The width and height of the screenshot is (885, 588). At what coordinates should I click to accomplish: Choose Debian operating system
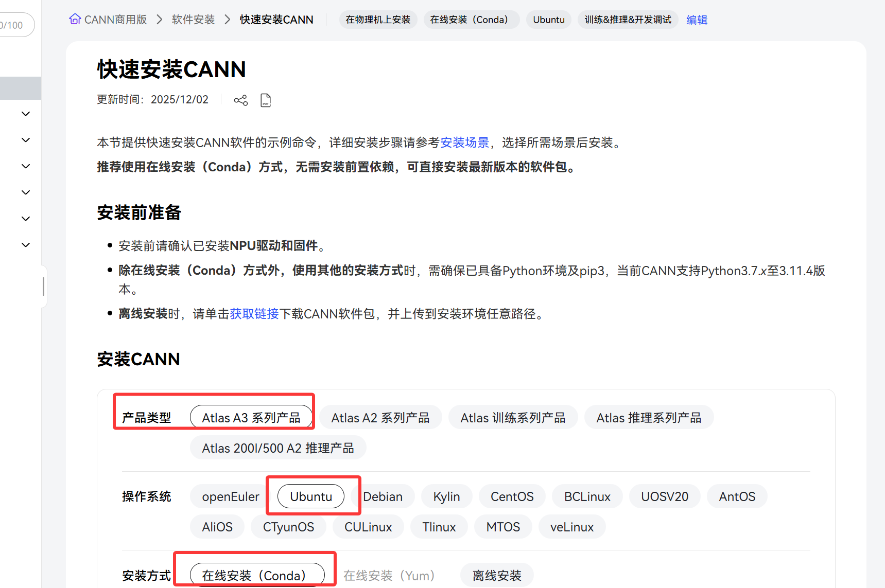pyautogui.click(x=383, y=496)
